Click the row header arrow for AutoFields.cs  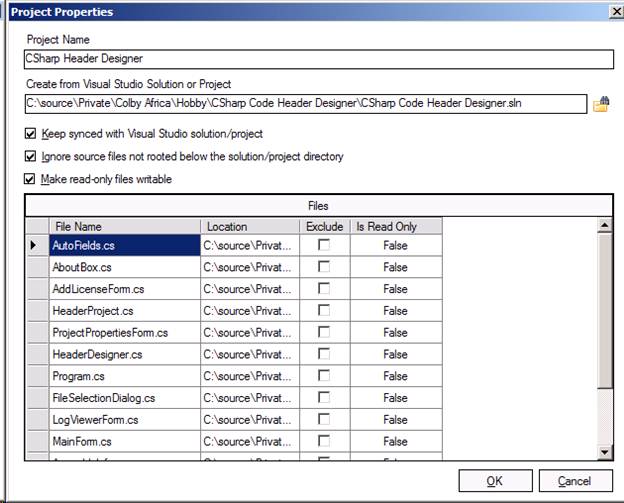tap(37, 245)
